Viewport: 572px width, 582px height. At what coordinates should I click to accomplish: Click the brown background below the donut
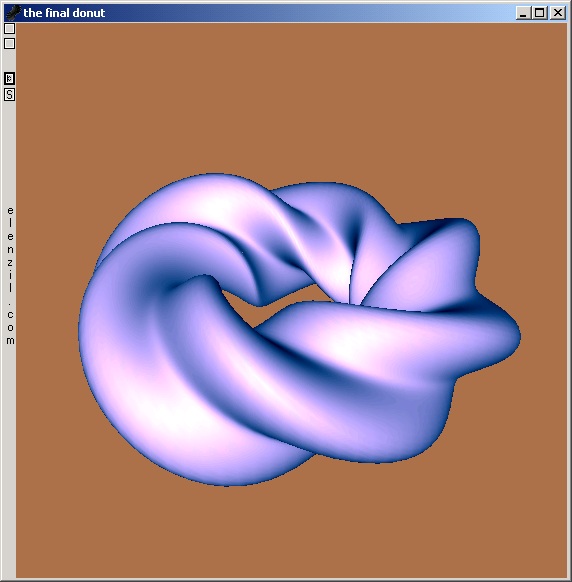[291, 531]
